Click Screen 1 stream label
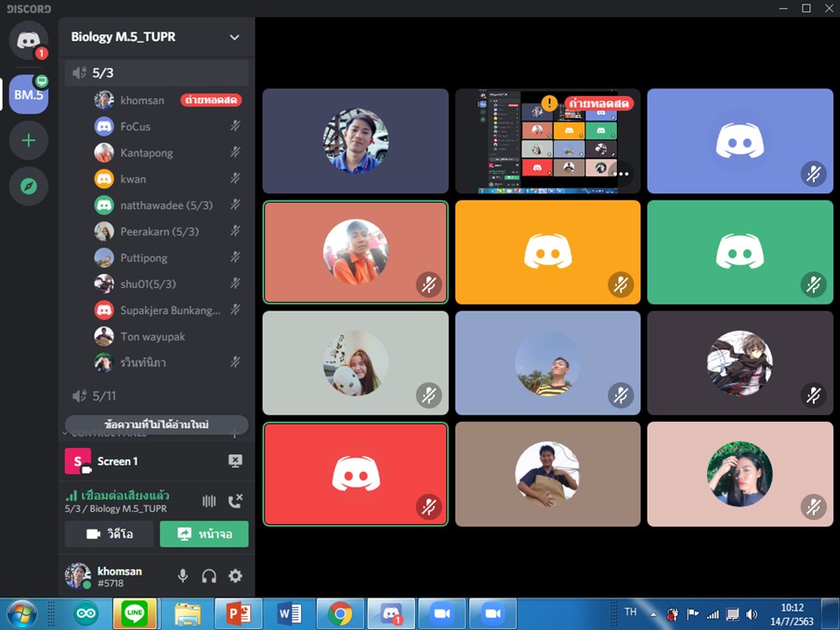The width and height of the screenshot is (840, 630). click(117, 461)
